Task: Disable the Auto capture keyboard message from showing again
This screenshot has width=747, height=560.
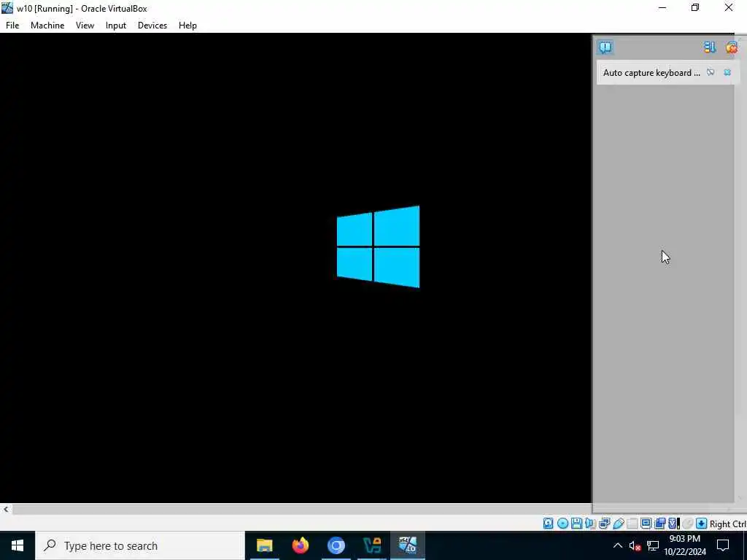Action: point(711,72)
